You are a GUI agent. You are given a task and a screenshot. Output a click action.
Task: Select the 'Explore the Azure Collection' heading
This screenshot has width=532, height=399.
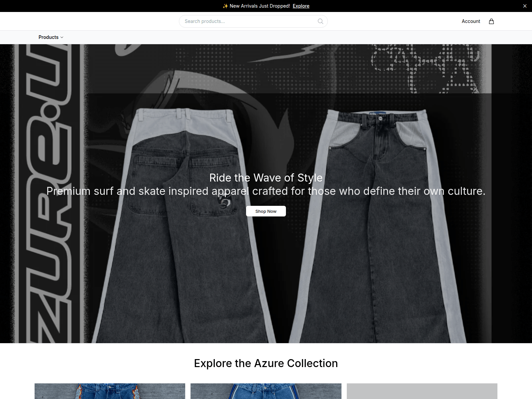click(x=266, y=363)
